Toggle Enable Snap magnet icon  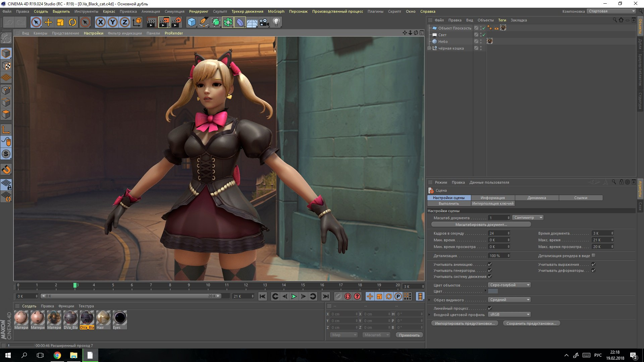[x=6, y=170]
